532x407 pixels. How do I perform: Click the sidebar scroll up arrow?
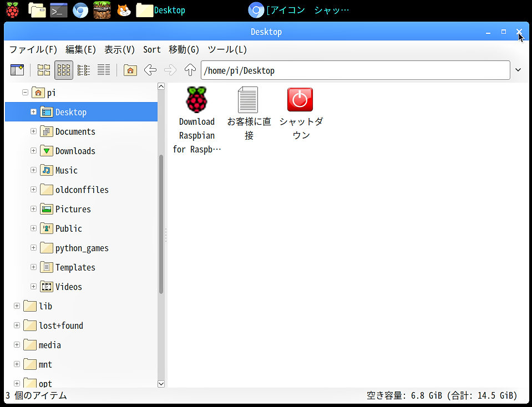click(161, 86)
